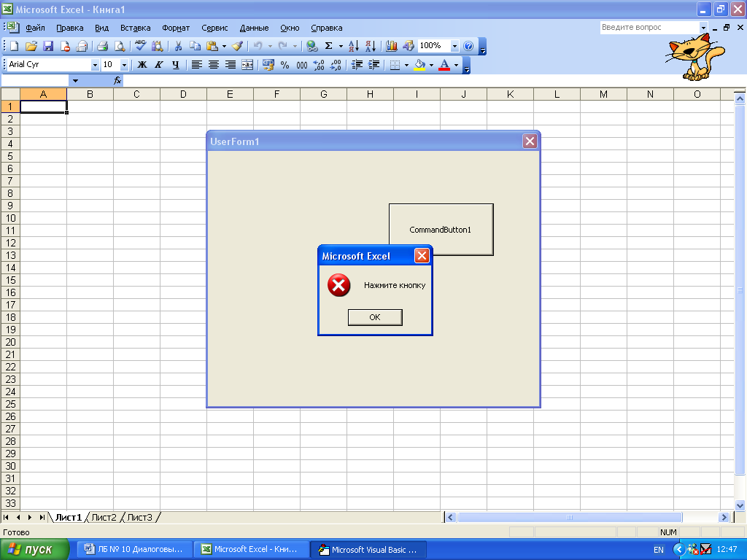Select column C header
Image resolution: width=747 pixels, height=560 pixels.
coord(136,94)
